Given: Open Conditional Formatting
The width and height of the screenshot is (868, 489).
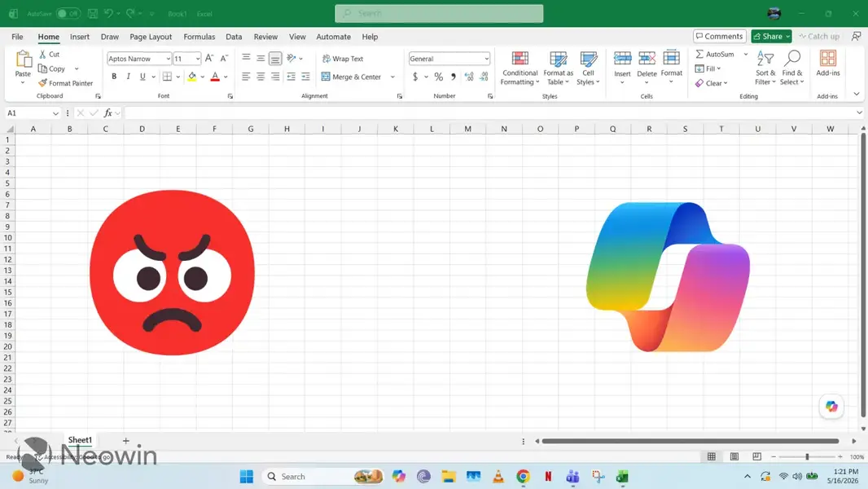Looking at the screenshot, I should click(519, 68).
